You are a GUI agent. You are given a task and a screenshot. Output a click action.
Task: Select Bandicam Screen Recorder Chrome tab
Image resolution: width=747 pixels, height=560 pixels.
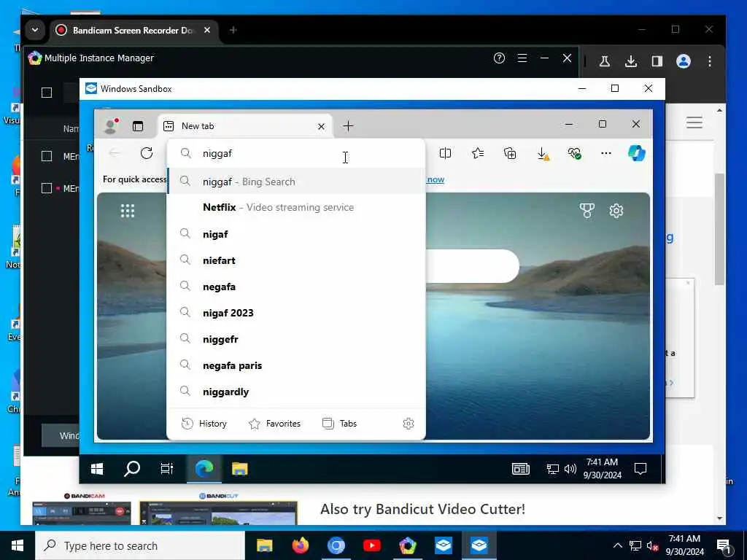point(133,30)
